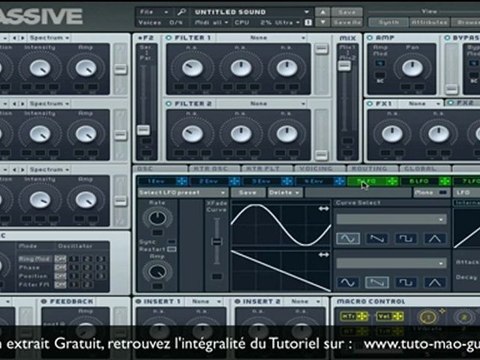Screen dimensions: 480x360
Task: Click the 4 Env modulation crosshair handle
Action: pyautogui.click(x=340, y=181)
